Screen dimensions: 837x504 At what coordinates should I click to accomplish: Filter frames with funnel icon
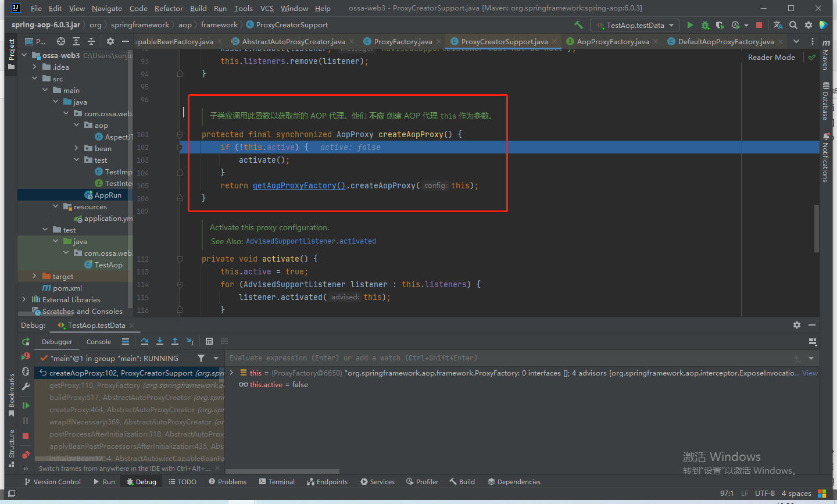[201, 358]
